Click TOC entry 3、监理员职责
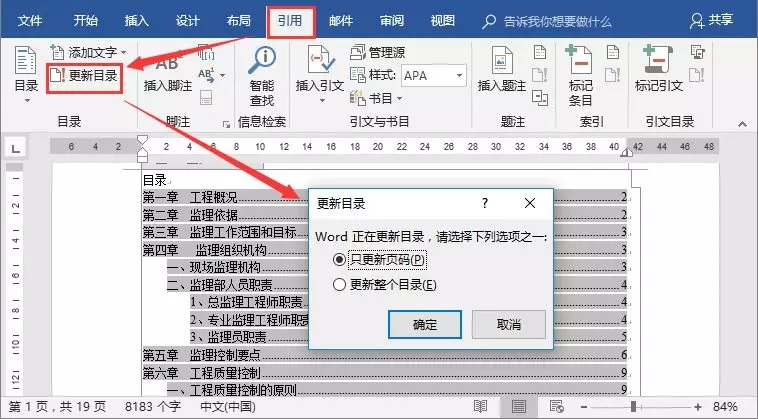Image resolution: width=758 pixels, height=419 pixels. [x=408, y=337]
